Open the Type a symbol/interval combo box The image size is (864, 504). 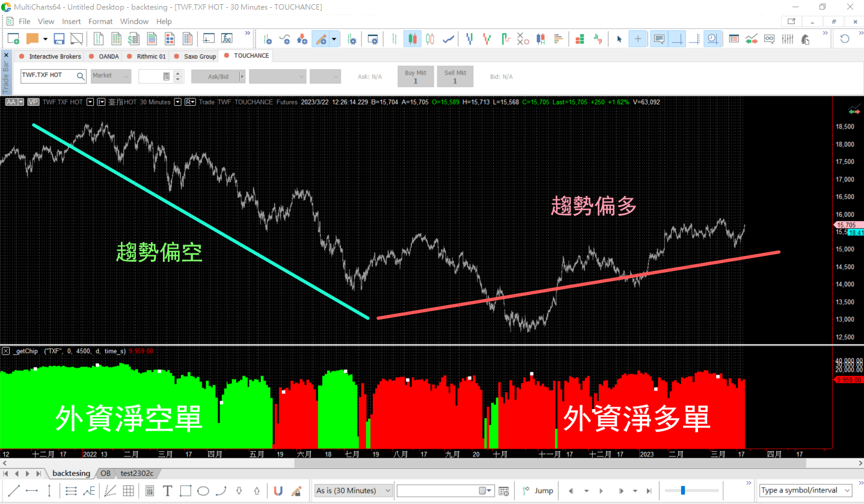(x=806, y=490)
